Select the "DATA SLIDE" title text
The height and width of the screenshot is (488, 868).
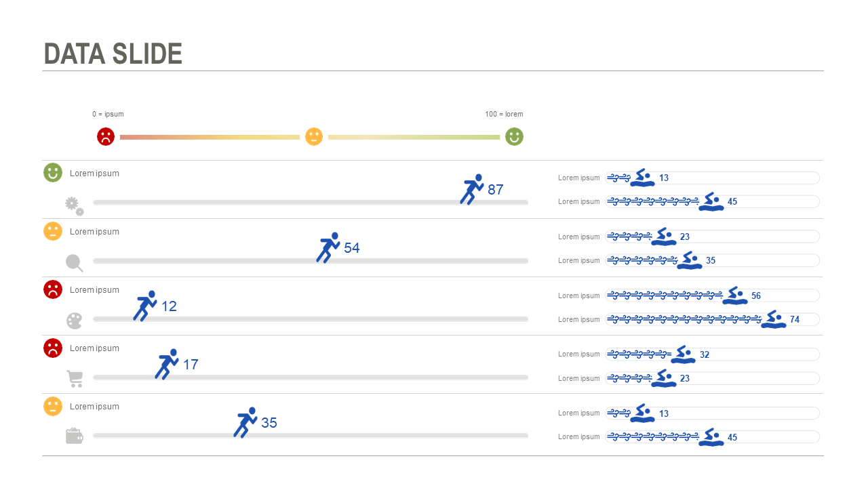coord(113,54)
